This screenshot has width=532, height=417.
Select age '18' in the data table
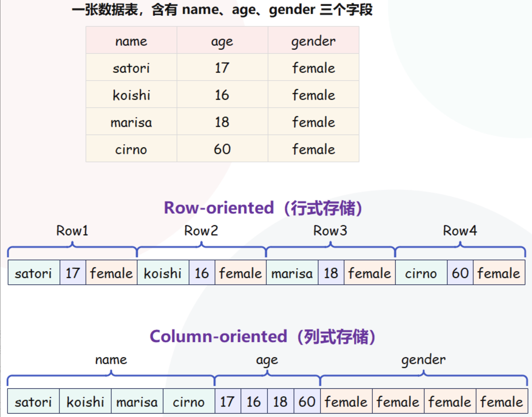click(x=222, y=121)
